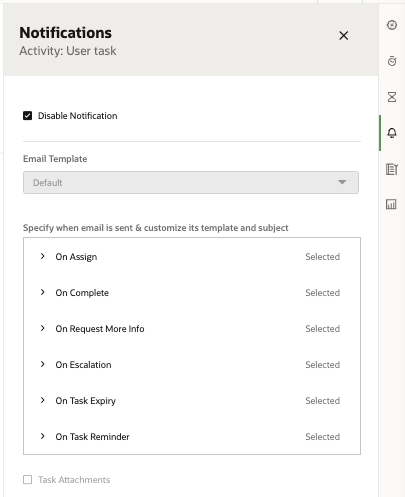
Task: Click Selected status for On Escalation
Action: pyautogui.click(x=323, y=365)
